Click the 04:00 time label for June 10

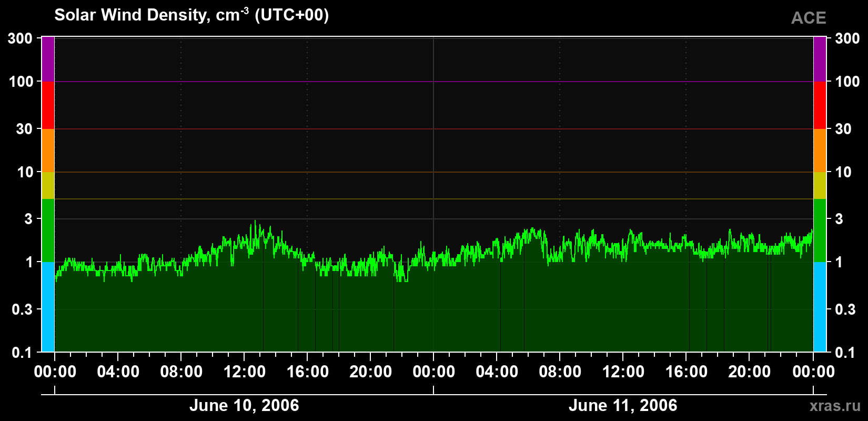point(118,372)
